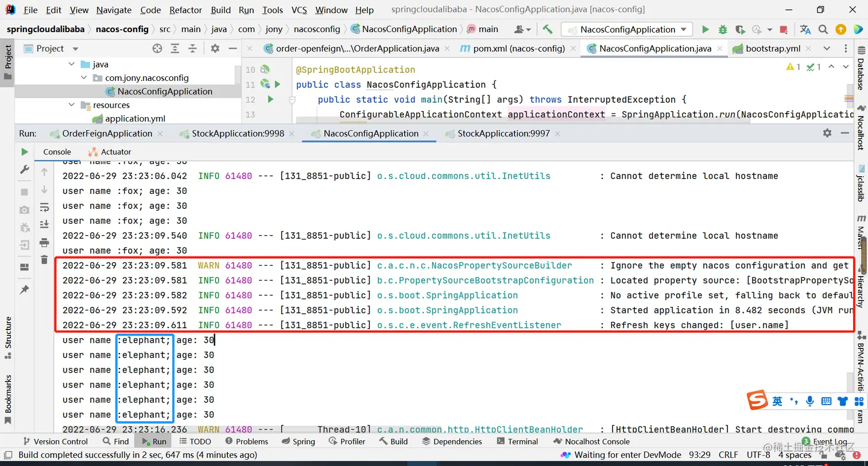
Task: Switch to the bootstrap.yml editor tab
Action: [x=773, y=49]
